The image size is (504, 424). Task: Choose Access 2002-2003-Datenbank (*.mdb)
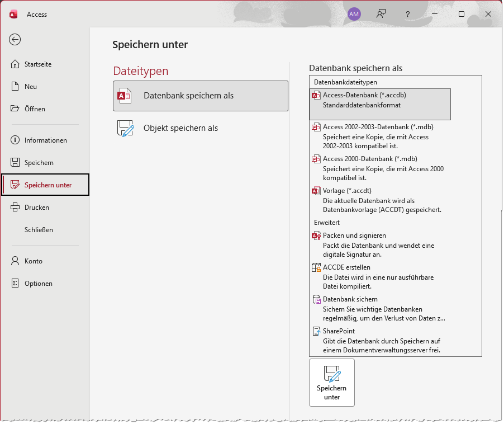coord(380,136)
